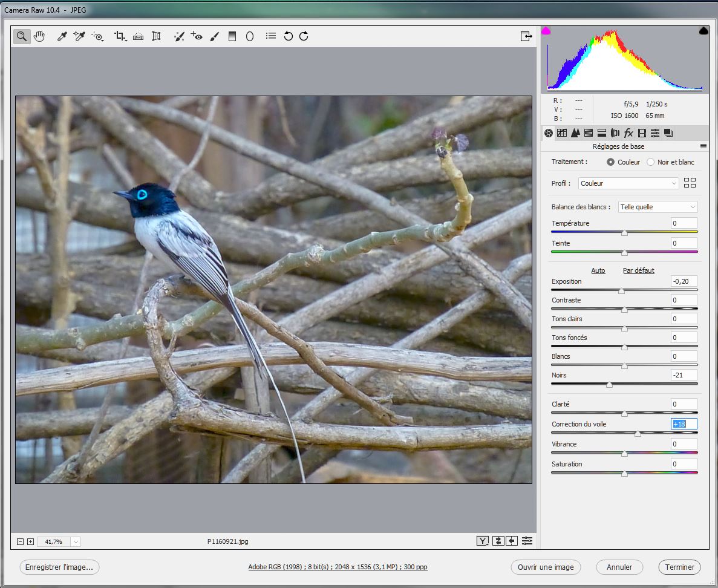Open the profile browser grid icon

pos(690,183)
